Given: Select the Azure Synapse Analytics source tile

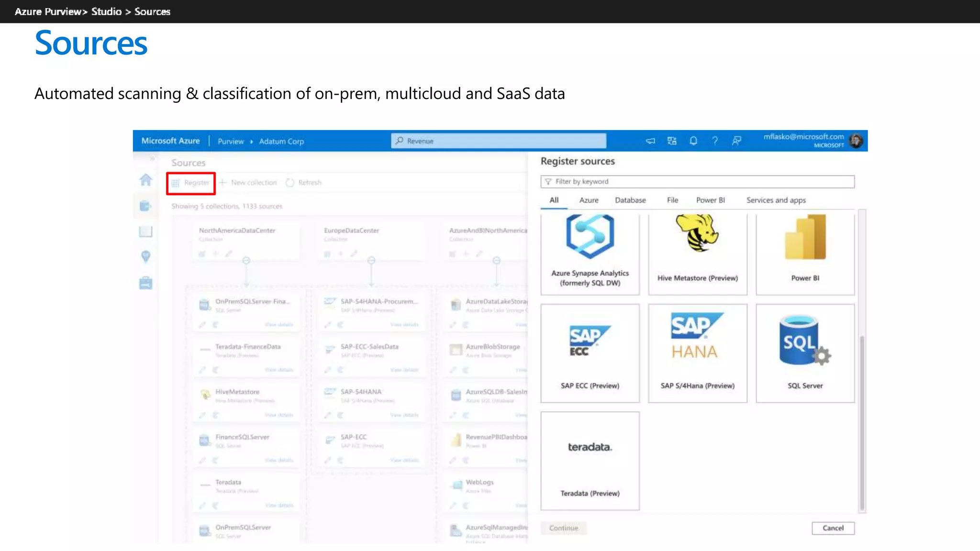Looking at the screenshot, I should click(590, 253).
